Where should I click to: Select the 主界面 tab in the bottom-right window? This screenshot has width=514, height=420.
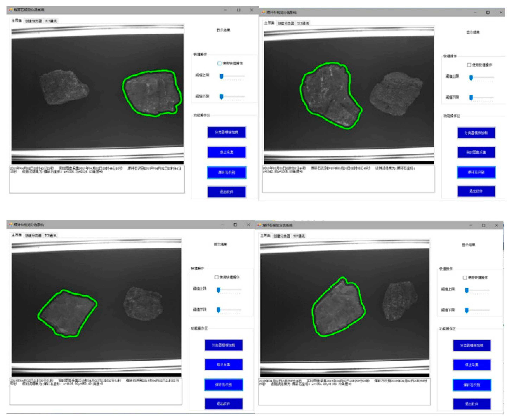pyautogui.click(x=265, y=235)
